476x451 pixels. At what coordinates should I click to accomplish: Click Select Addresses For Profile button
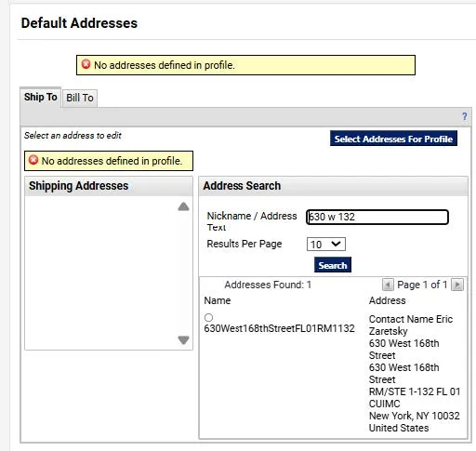(x=393, y=139)
